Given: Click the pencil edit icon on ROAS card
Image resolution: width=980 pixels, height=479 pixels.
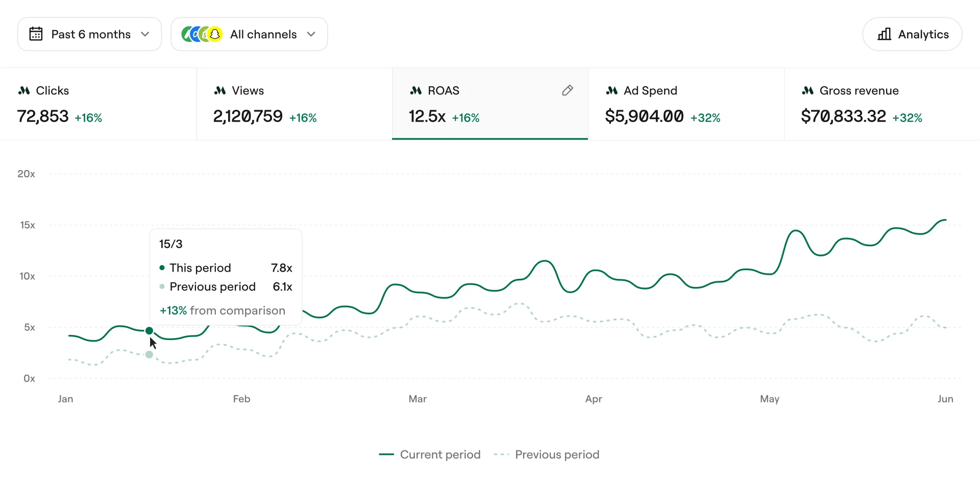Looking at the screenshot, I should [567, 90].
